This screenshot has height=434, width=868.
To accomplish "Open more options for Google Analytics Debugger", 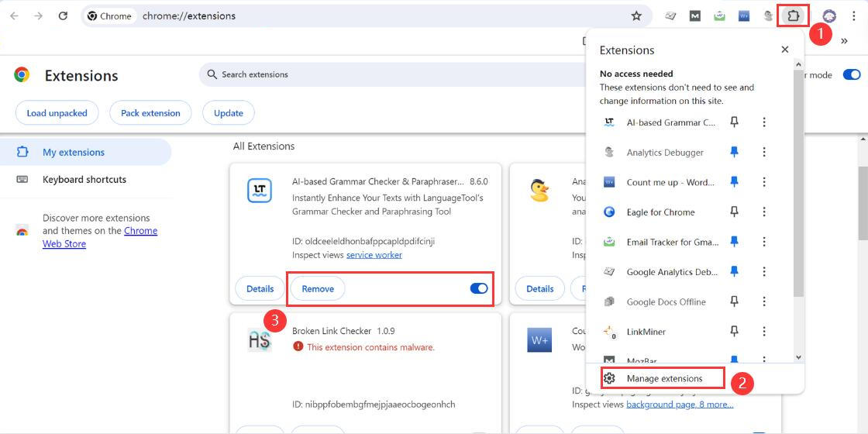I will [764, 272].
